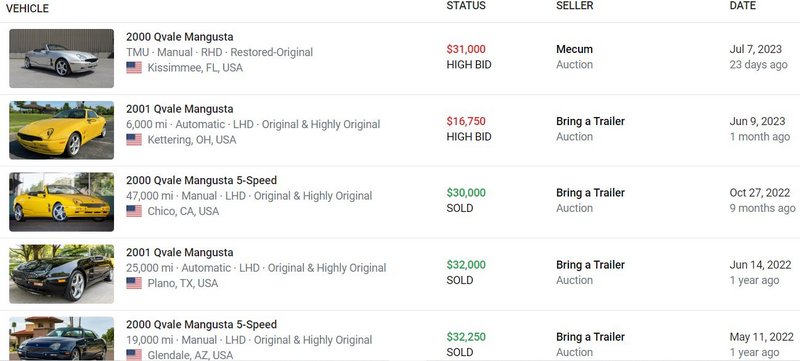This screenshot has height=361, width=800.
Task: Open the yellow 2001 Mangusta coupe thumbnail
Action: [62, 130]
